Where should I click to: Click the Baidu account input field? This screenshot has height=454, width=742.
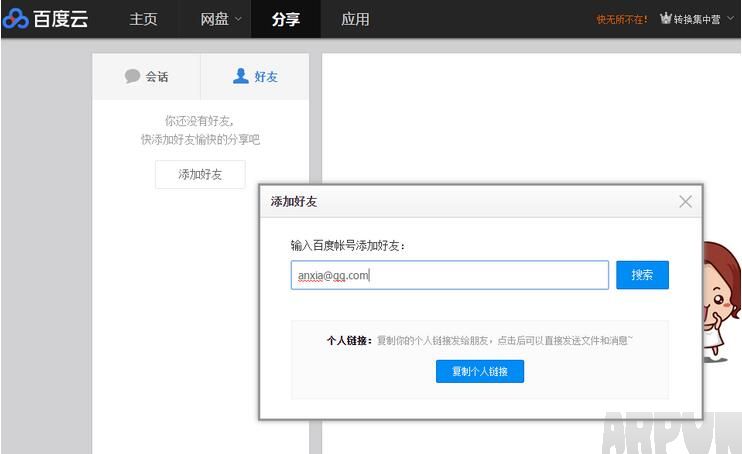click(x=450, y=275)
